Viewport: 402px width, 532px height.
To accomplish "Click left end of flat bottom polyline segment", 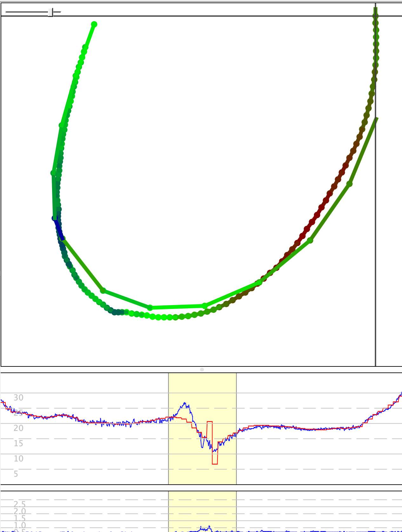I will pos(150,307).
